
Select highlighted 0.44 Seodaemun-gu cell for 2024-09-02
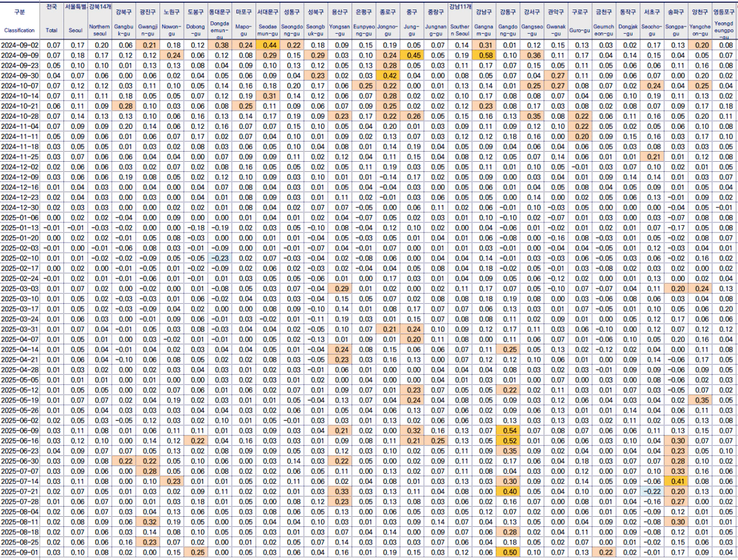267,45
